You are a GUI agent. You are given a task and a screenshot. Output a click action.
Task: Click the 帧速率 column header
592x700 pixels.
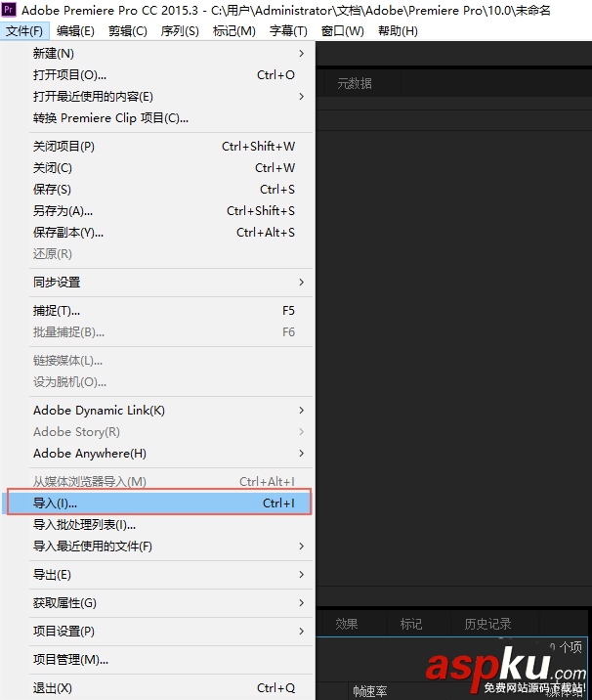tap(370, 691)
